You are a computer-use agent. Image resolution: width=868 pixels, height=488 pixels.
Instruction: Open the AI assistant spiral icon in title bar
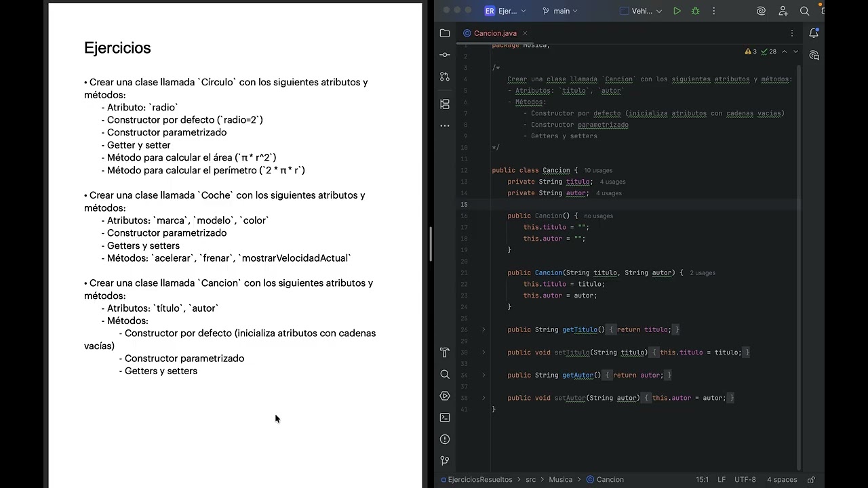(761, 11)
